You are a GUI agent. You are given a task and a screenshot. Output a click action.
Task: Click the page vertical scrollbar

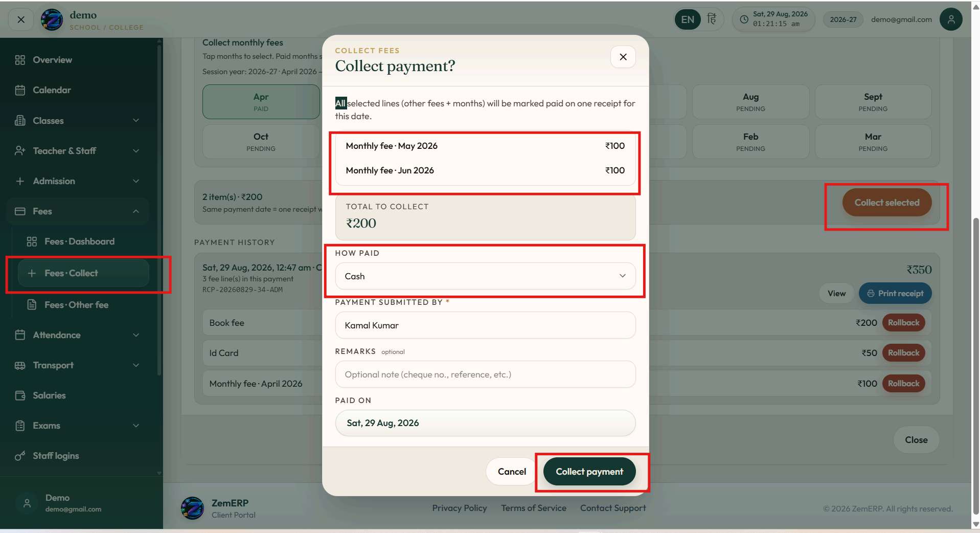click(x=975, y=366)
